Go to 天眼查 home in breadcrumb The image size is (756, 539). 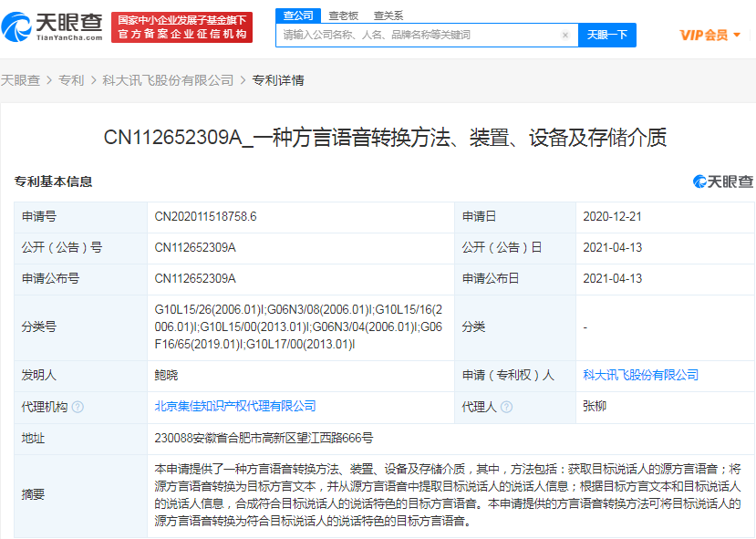[20, 80]
